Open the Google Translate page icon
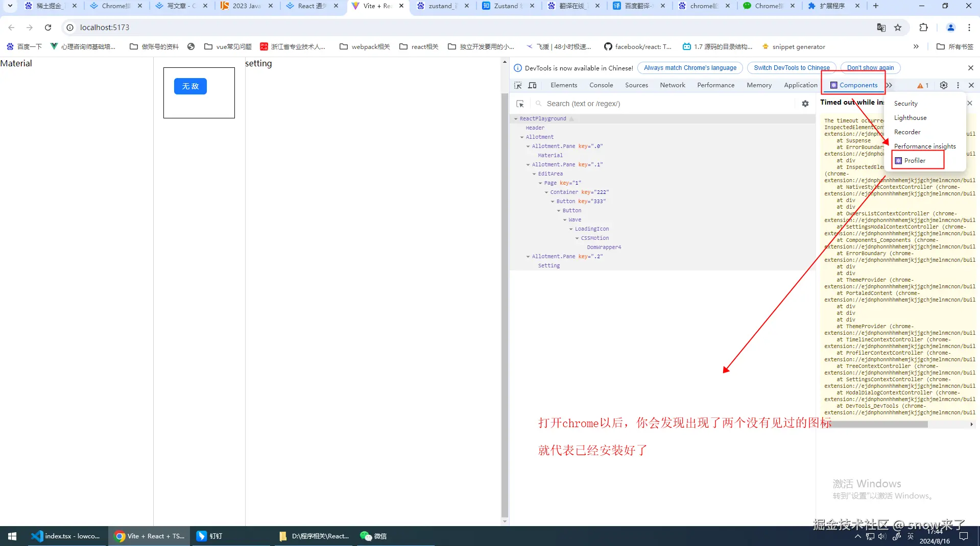The image size is (980, 546). [881, 28]
